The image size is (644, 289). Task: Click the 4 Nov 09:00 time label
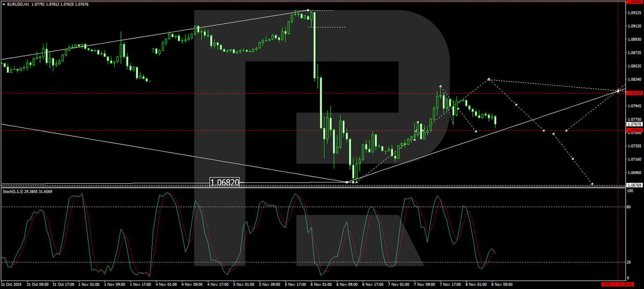tap(192, 284)
